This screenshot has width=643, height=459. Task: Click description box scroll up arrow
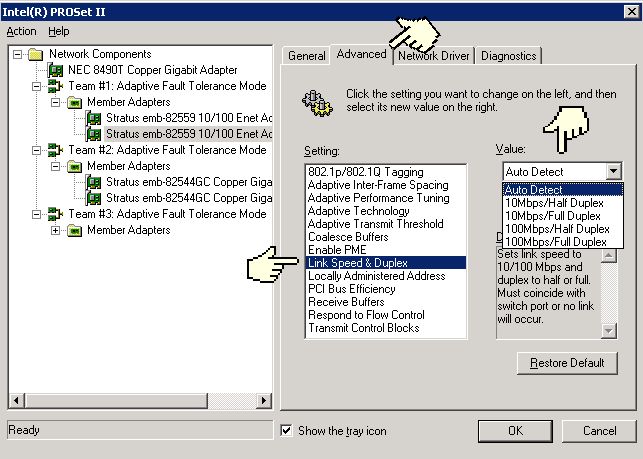609,255
